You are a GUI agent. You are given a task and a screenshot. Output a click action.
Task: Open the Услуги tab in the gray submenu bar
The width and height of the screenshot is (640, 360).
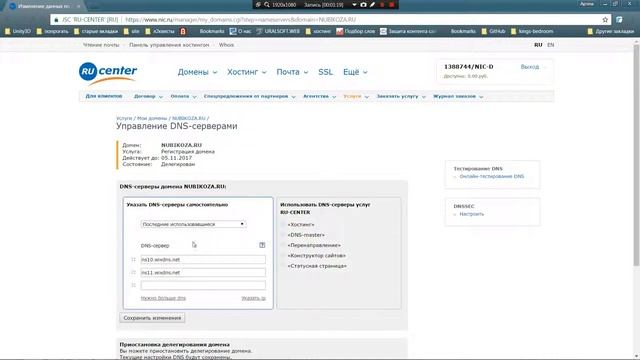pyautogui.click(x=356, y=96)
